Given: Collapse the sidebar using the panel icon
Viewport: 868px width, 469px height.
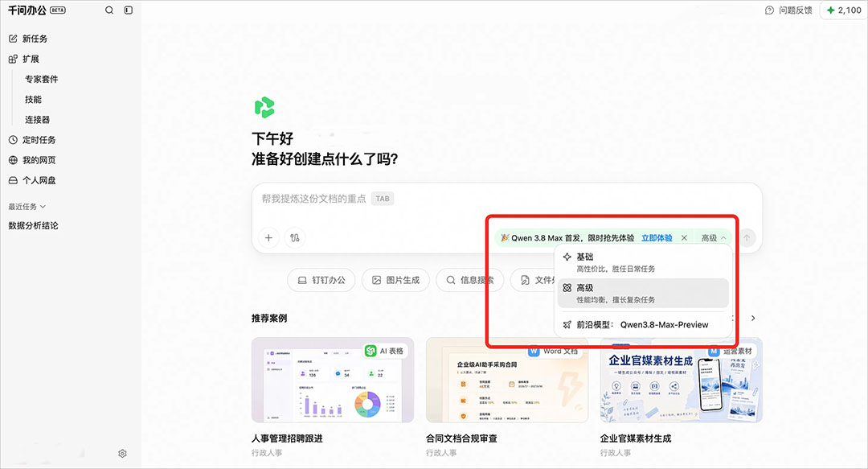Looking at the screenshot, I should pyautogui.click(x=129, y=10).
